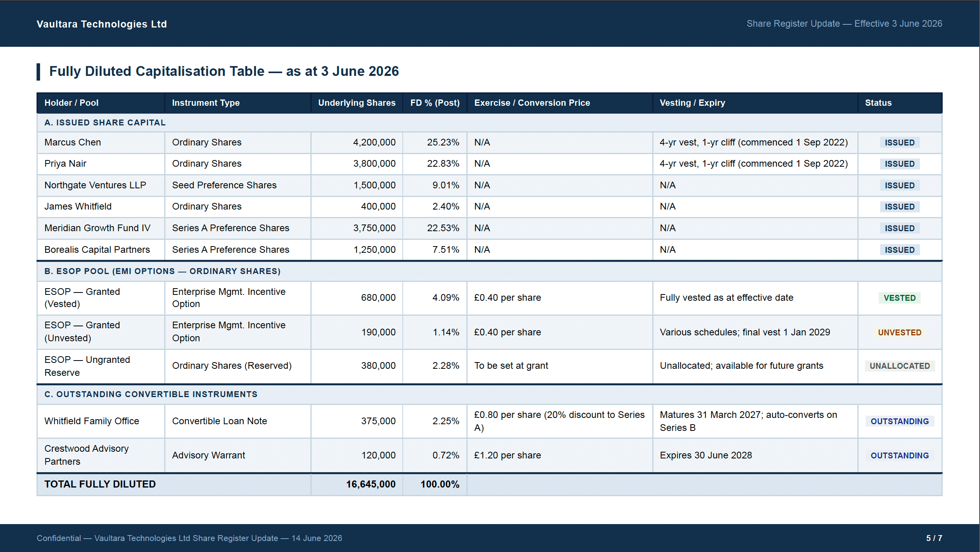Image resolution: width=980 pixels, height=552 pixels.
Task: Click the B. ESOP POOL section header
Action: coord(490,271)
